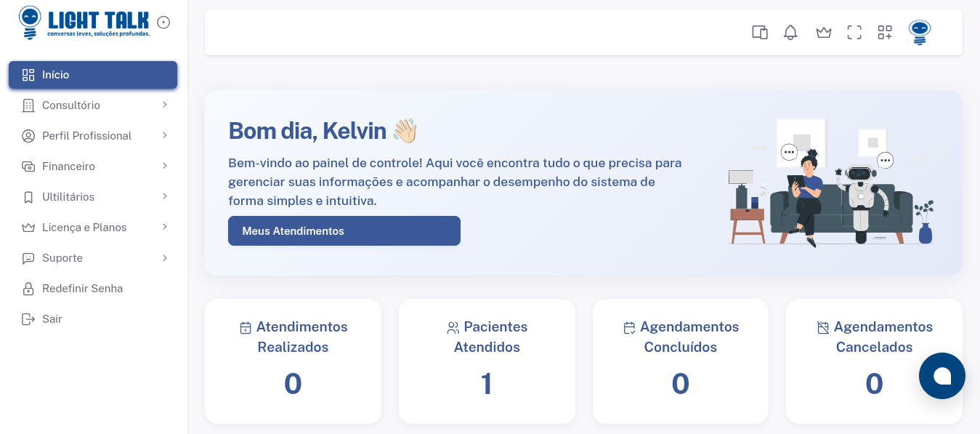Click the Pacientes Atendidos card
The image size is (980, 434).
click(487, 361)
